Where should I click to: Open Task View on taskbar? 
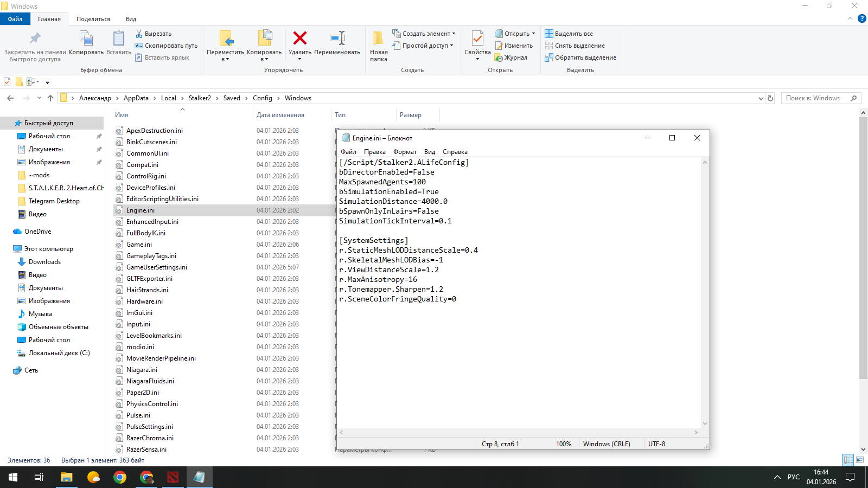pos(39,477)
